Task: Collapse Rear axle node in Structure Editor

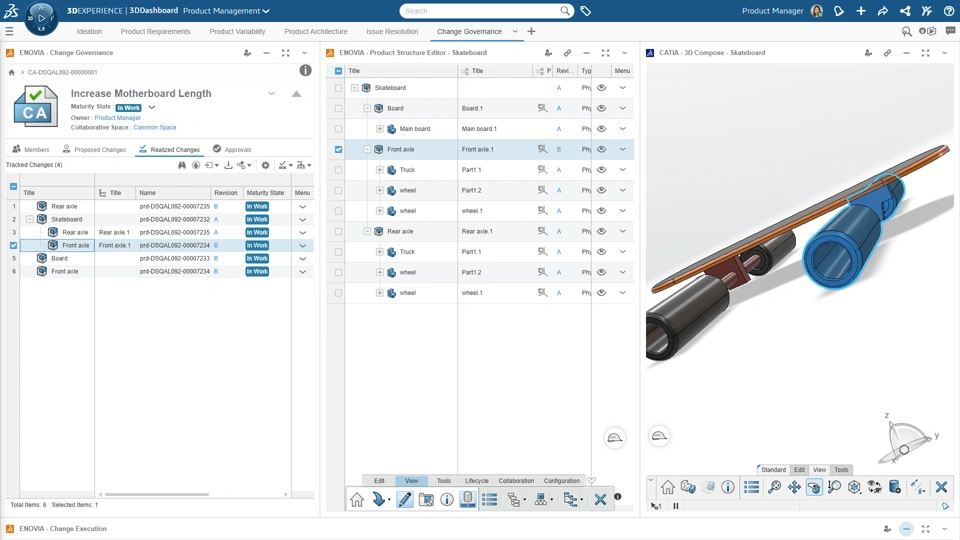Action: (367, 231)
